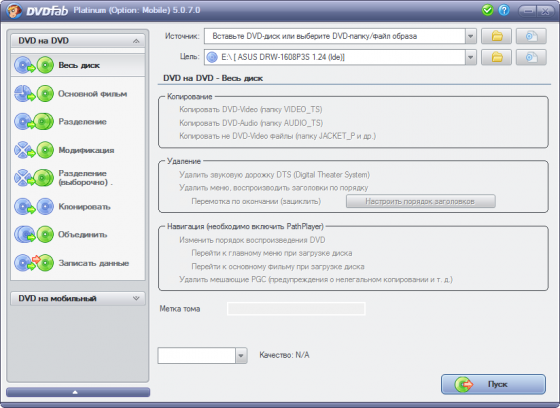The image size is (560, 408).
Task: Toggle Изменить порядок воспроизведения DVD
Action: (x=252, y=240)
